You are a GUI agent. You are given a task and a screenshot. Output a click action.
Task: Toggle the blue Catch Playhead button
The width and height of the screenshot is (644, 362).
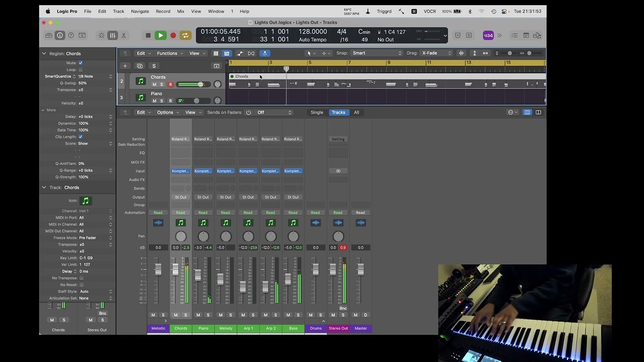click(x=265, y=53)
